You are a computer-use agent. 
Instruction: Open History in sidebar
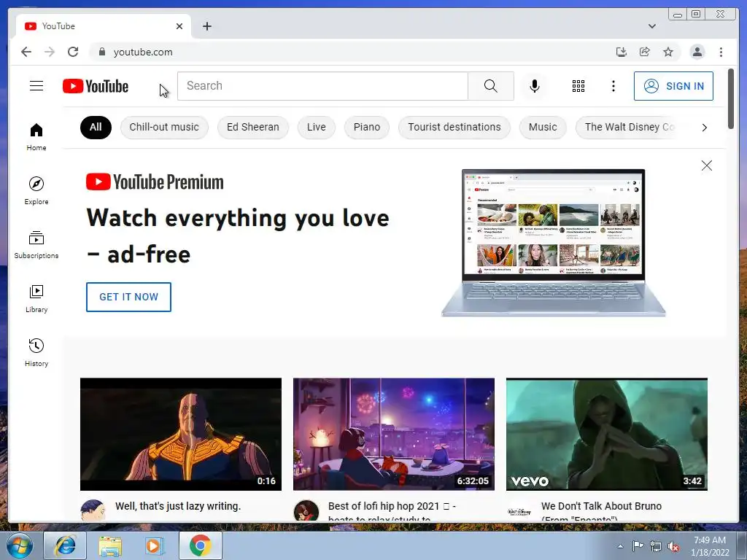(x=36, y=353)
